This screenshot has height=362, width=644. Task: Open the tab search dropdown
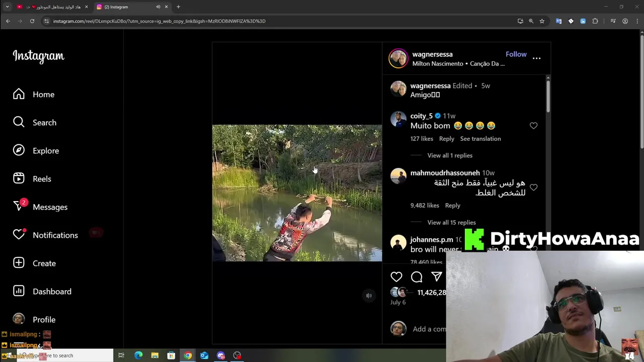pyautogui.click(x=7, y=7)
